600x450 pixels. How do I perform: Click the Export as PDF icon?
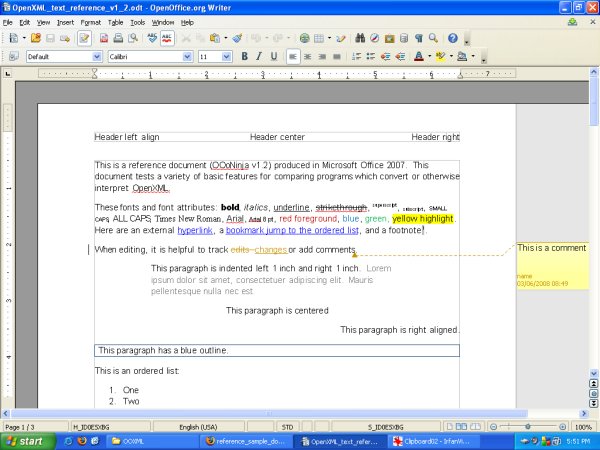(104, 38)
